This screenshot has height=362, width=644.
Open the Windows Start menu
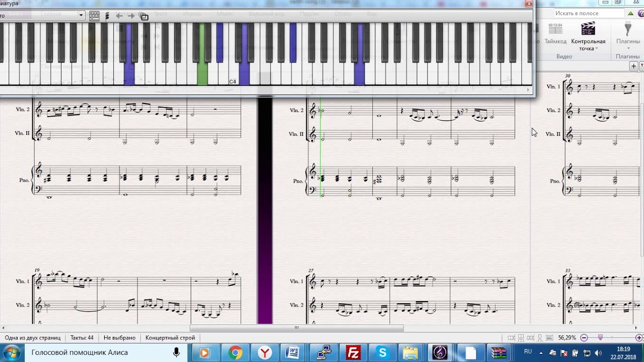11,352
